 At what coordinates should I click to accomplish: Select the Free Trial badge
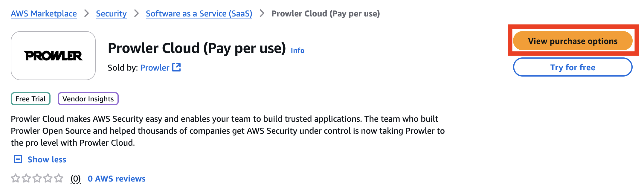(x=30, y=99)
